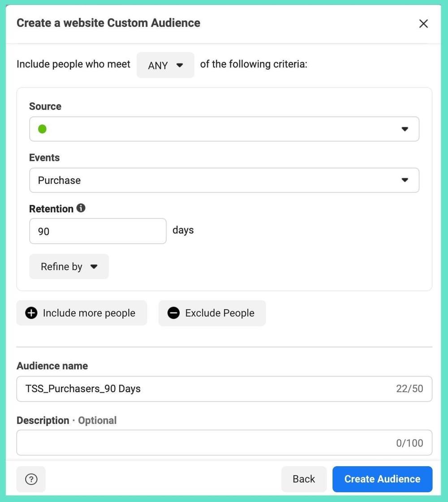Click the green status dot in the Source field
Viewport: 448px width, 502px height.
[x=42, y=129]
